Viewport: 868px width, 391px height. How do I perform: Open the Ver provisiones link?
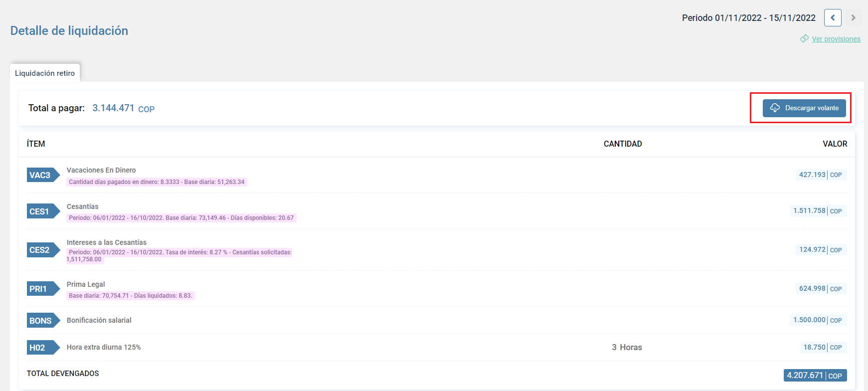coord(836,39)
